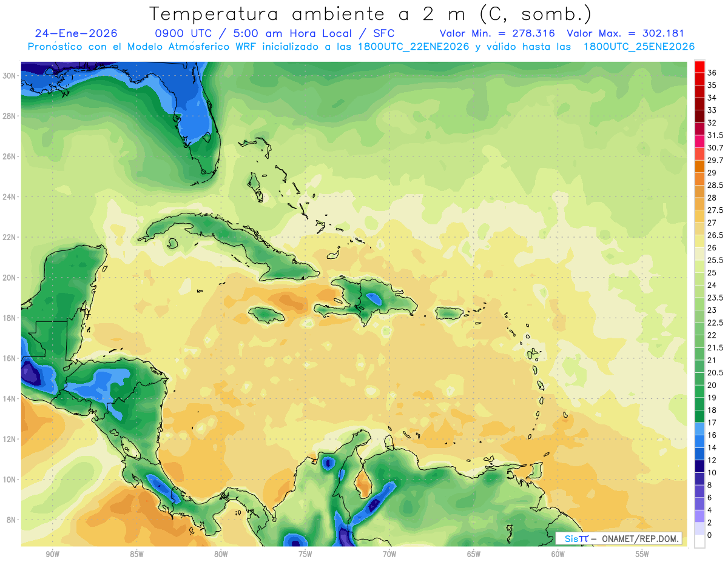Screen dimensions: 728x562
Task: Click the '65W' longitude label
Action: tap(474, 554)
